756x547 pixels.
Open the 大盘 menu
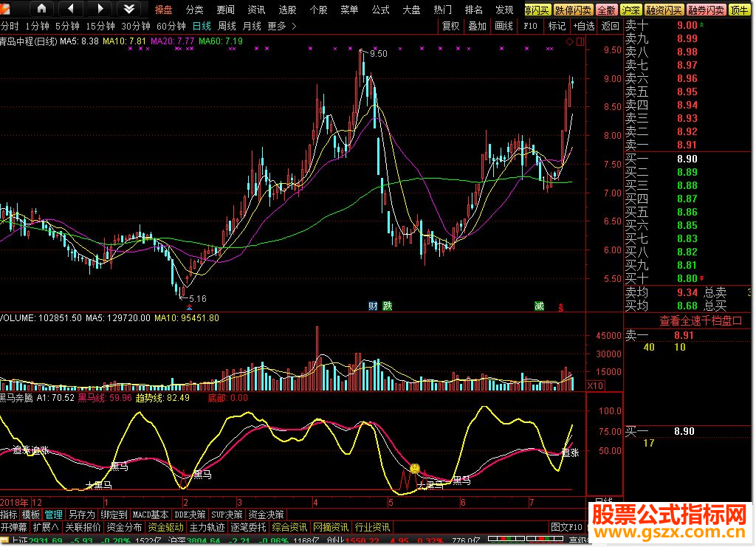pos(411,10)
